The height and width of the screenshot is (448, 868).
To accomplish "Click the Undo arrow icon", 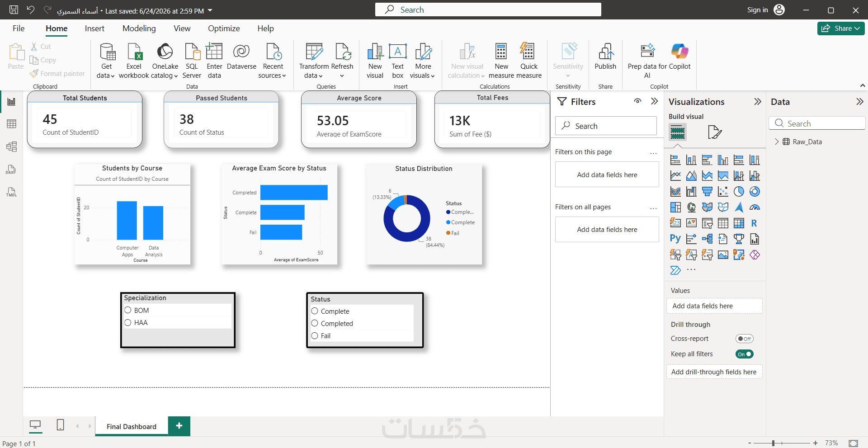I will 30,9.
